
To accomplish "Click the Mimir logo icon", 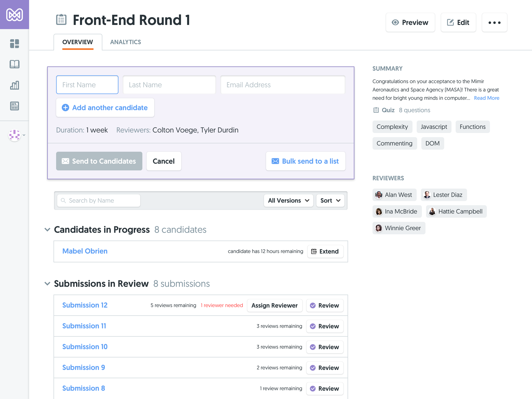I will 15,15.
